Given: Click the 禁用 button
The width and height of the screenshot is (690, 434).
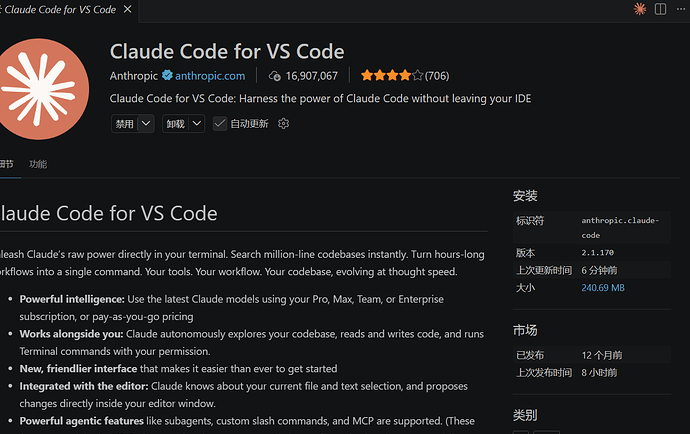Looking at the screenshot, I should pos(125,124).
